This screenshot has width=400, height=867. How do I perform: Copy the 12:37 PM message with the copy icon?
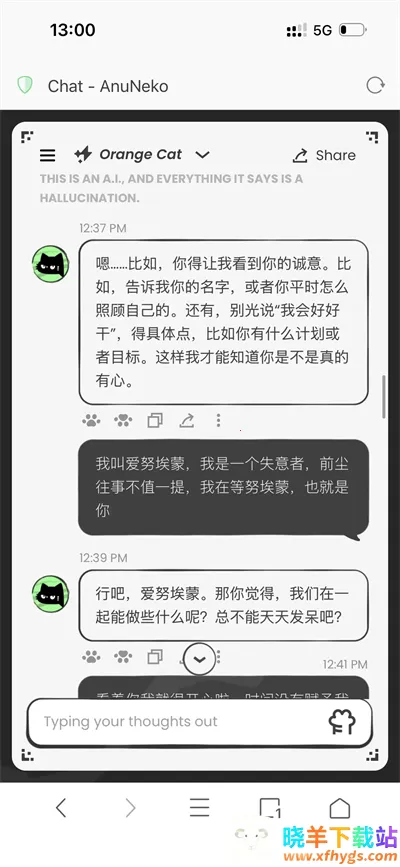(x=155, y=421)
